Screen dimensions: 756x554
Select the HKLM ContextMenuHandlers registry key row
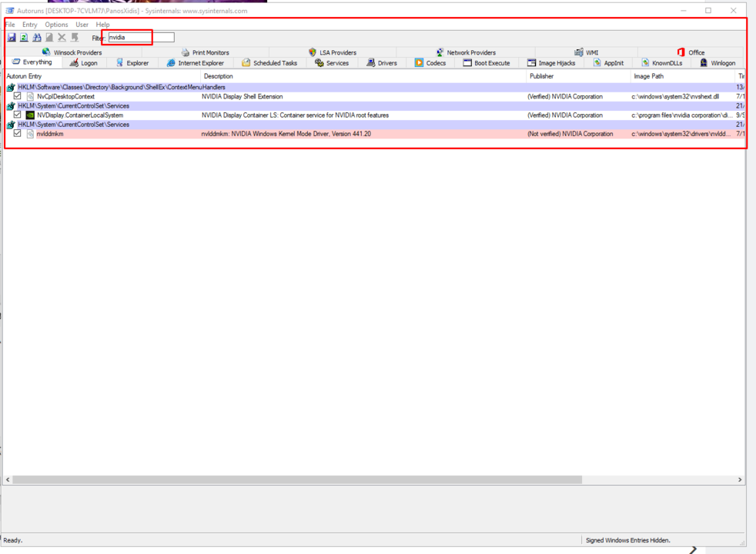pos(375,87)
